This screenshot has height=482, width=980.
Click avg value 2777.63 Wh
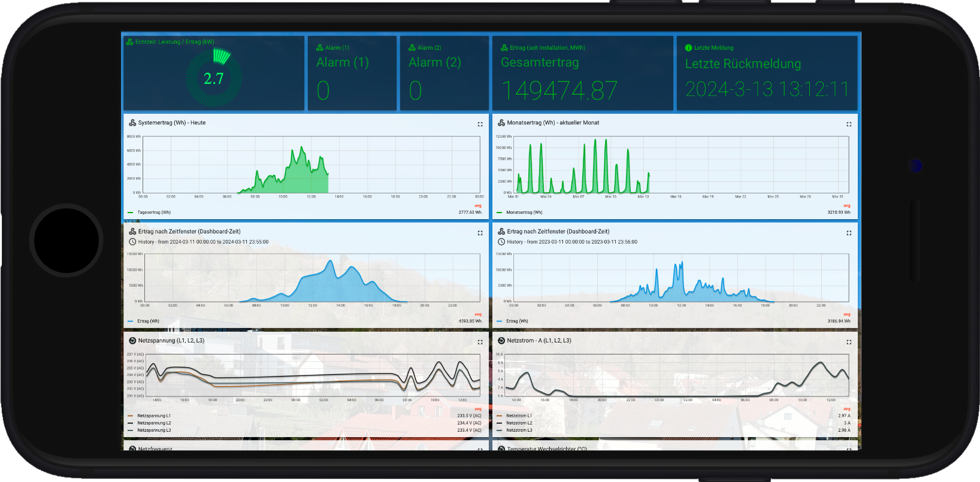pyautogui.click(x=470, y=213)
